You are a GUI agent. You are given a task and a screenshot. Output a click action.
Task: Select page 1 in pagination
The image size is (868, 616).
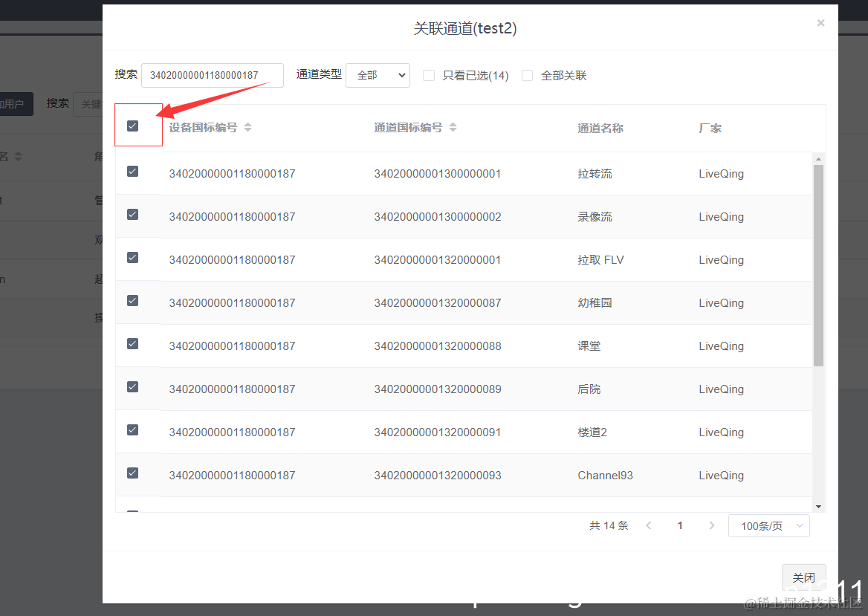680,526
